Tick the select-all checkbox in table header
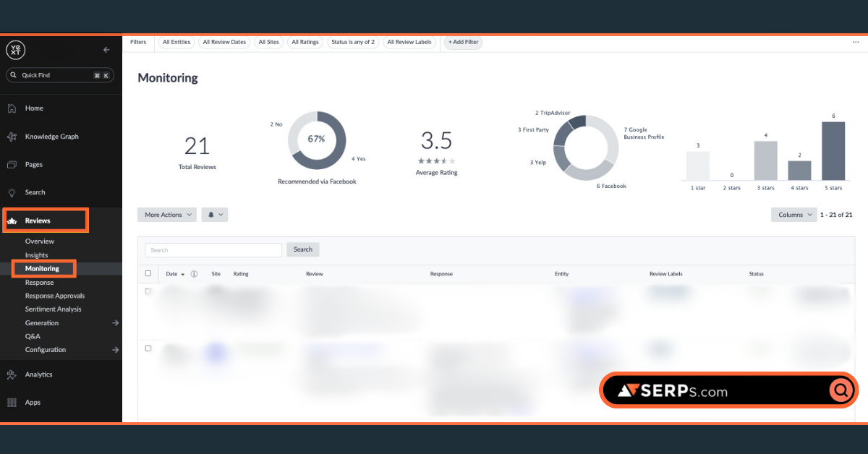 point(148,273)
